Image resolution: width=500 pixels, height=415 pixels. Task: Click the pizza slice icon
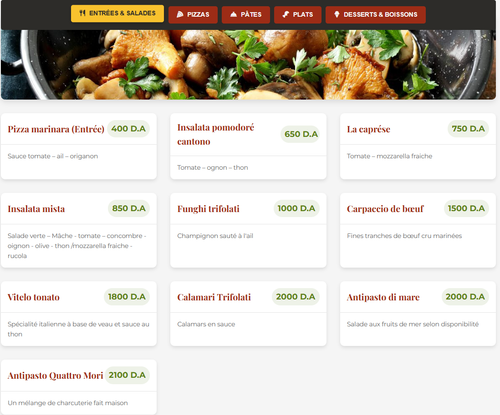[x=180, y=14]
